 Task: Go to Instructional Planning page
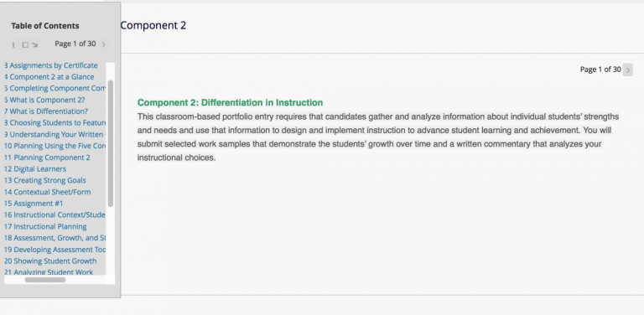pos(45,226)
